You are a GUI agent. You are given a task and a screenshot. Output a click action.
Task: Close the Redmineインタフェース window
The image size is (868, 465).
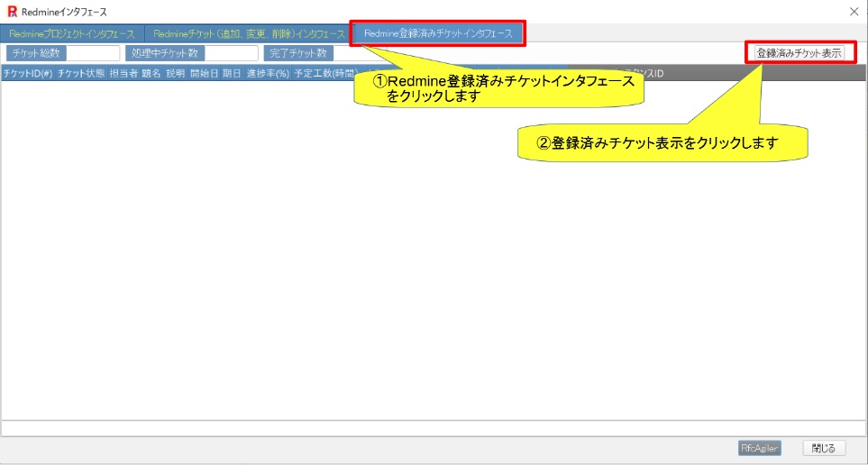[x=854, y=12]
